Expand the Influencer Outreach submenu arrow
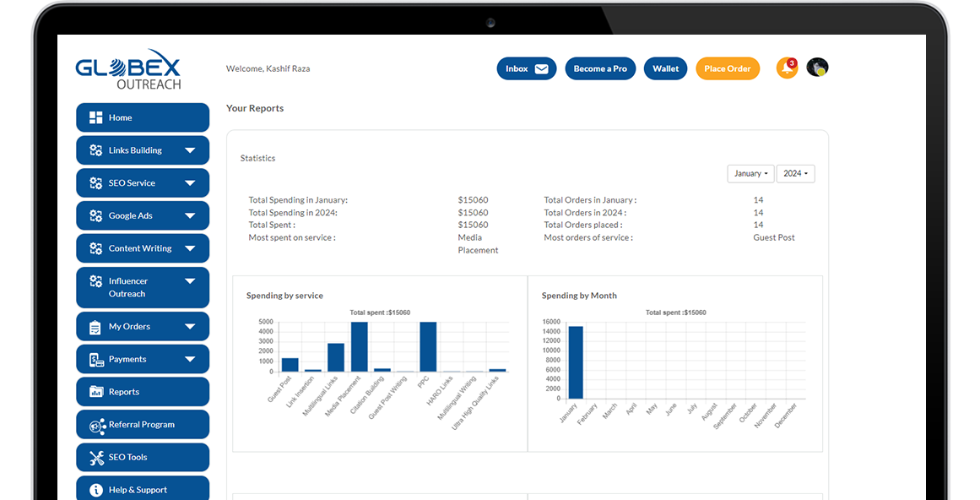980x500 pixels. coord(190,281)
